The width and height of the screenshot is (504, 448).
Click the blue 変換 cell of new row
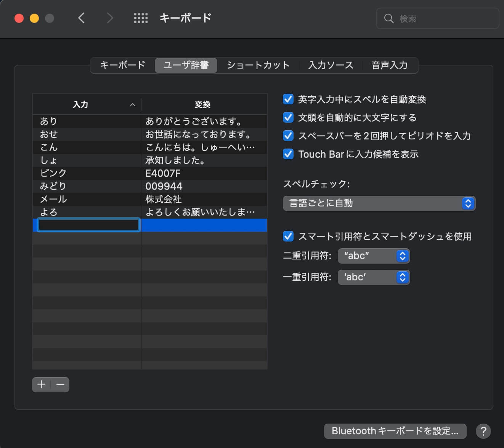204,225
